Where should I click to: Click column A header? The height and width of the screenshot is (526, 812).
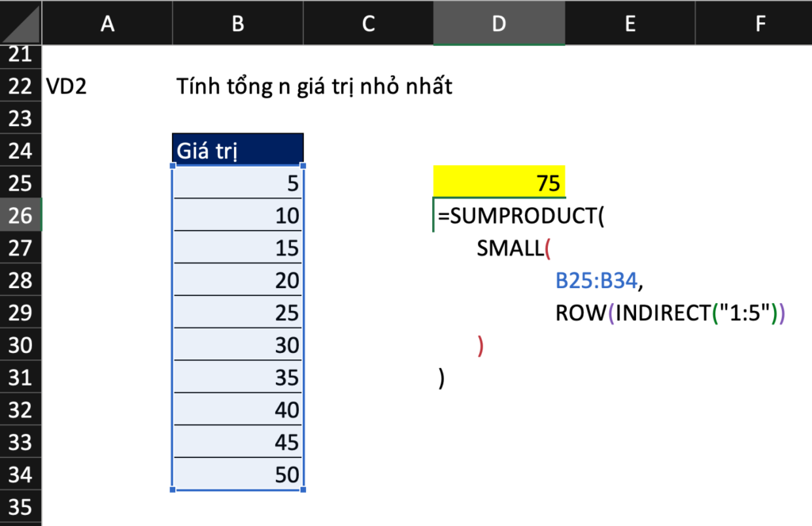coord(107,23)
